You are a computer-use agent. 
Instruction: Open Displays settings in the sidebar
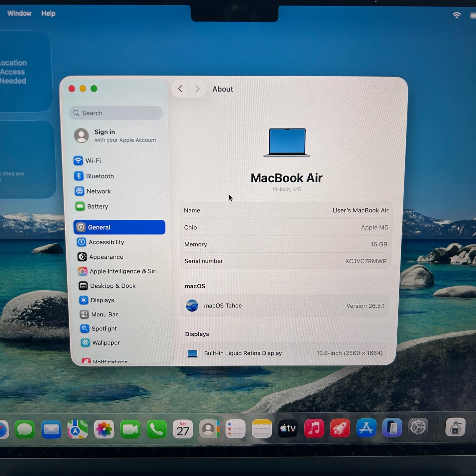(x=97, y=300)
